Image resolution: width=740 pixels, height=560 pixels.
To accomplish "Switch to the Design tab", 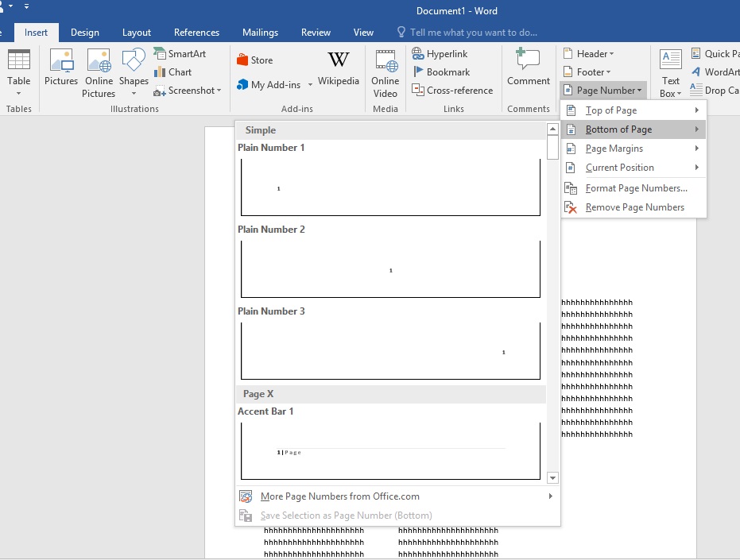I will click(x=85, y=33).
